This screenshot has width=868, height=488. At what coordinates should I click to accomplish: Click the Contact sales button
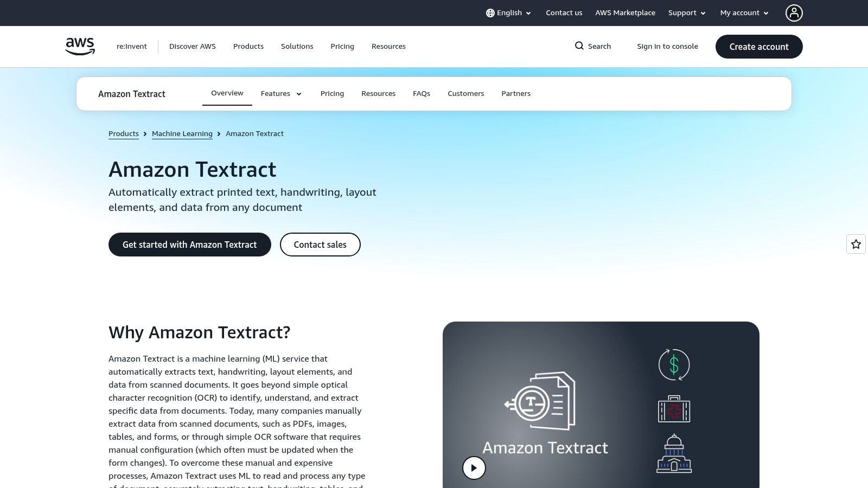[x=320, y=245]
